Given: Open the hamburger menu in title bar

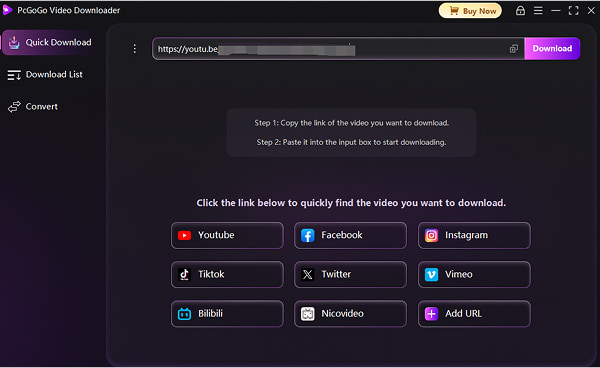Looking at the screenshot, I should [538, 10].
